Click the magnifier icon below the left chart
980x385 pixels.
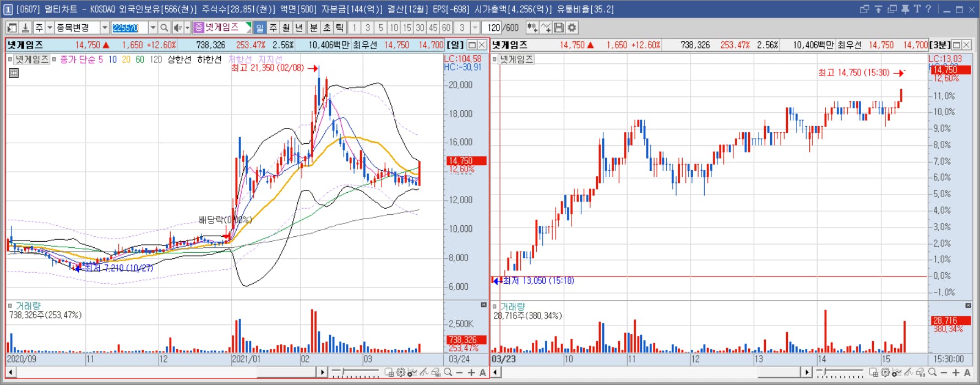(448, 373)
